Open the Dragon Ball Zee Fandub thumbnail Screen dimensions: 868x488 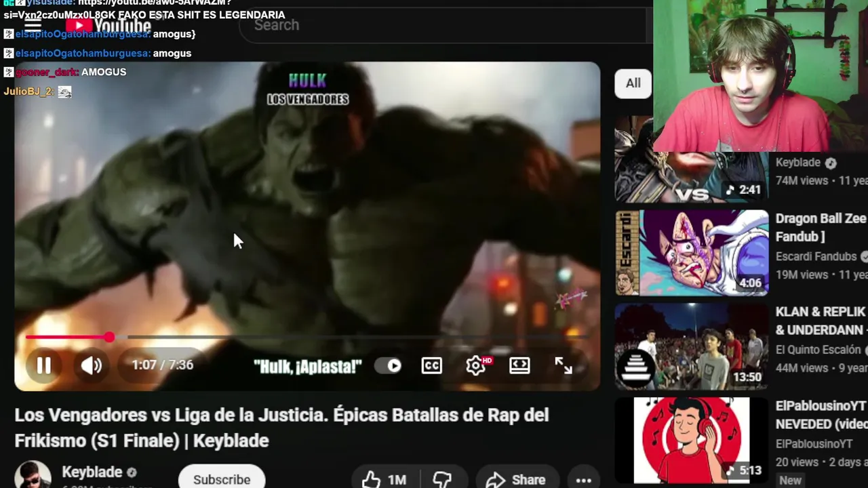click(x=692, y=253)
